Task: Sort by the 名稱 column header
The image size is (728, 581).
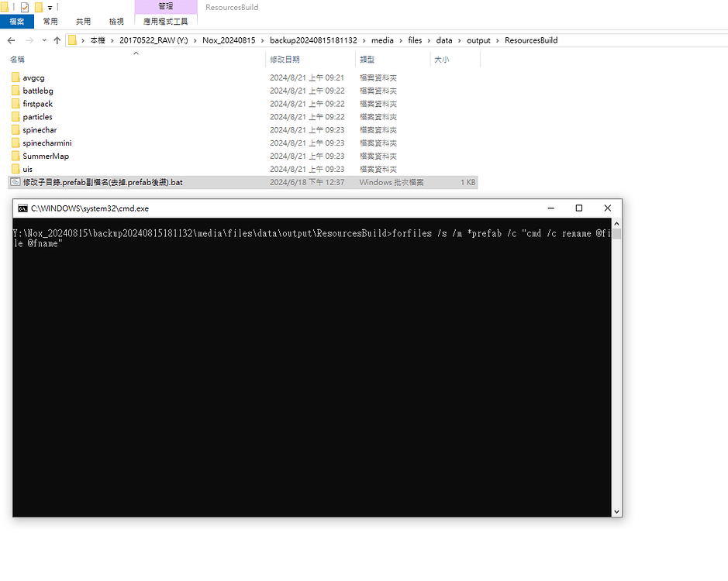Action: pyautogui.click(x=17, y=59)
